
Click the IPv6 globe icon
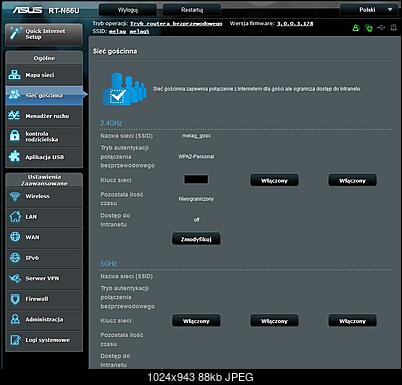coord(15,258)
